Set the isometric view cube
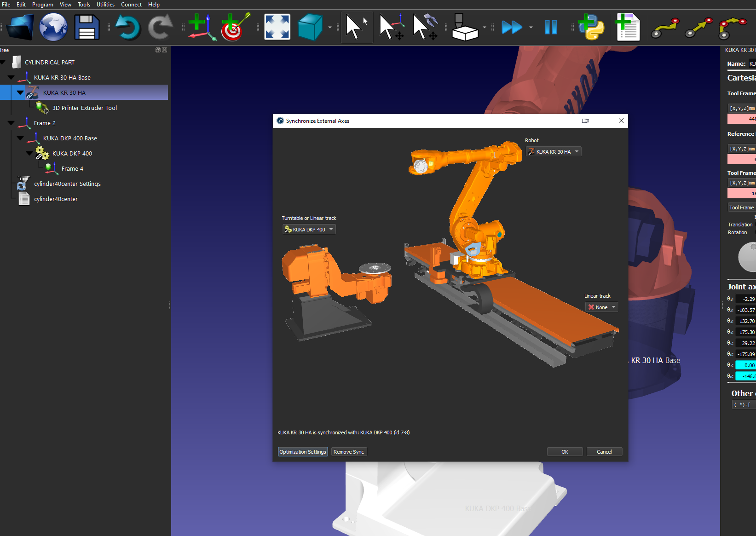Screen dimensions: 756x536 (x=311, y=27)
